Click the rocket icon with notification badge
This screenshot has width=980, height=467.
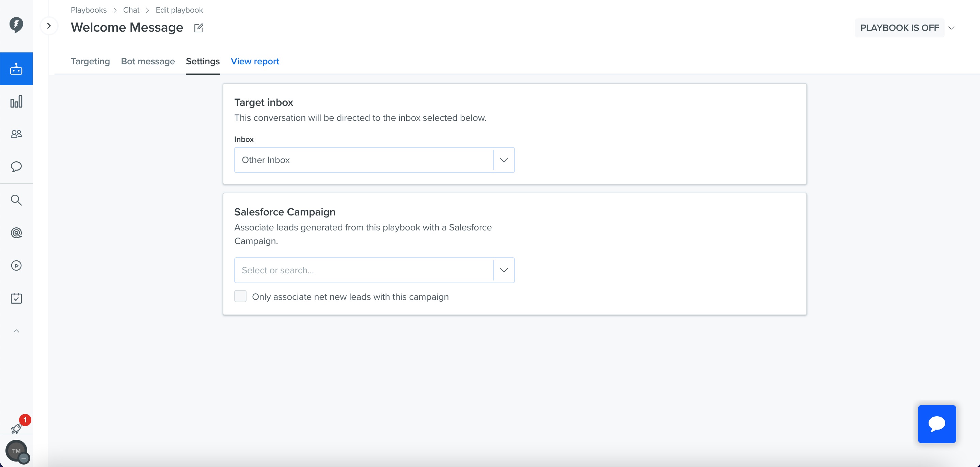pos(16,428)
